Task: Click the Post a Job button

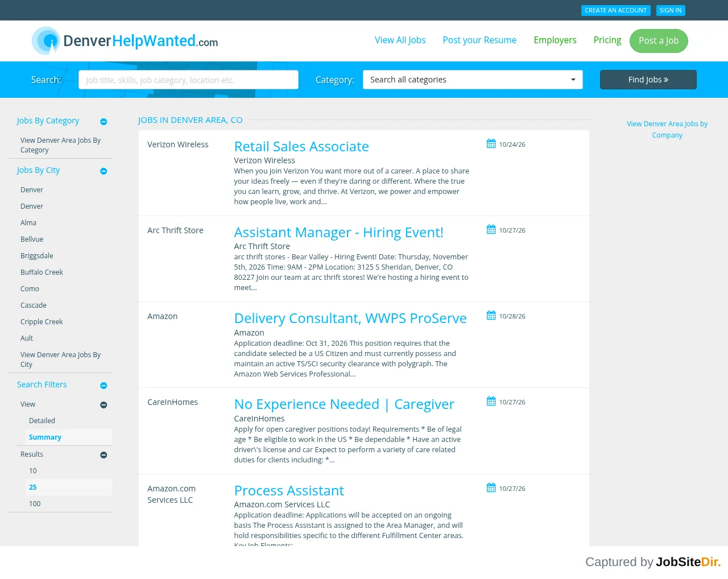Action: [x=659, y=41]
